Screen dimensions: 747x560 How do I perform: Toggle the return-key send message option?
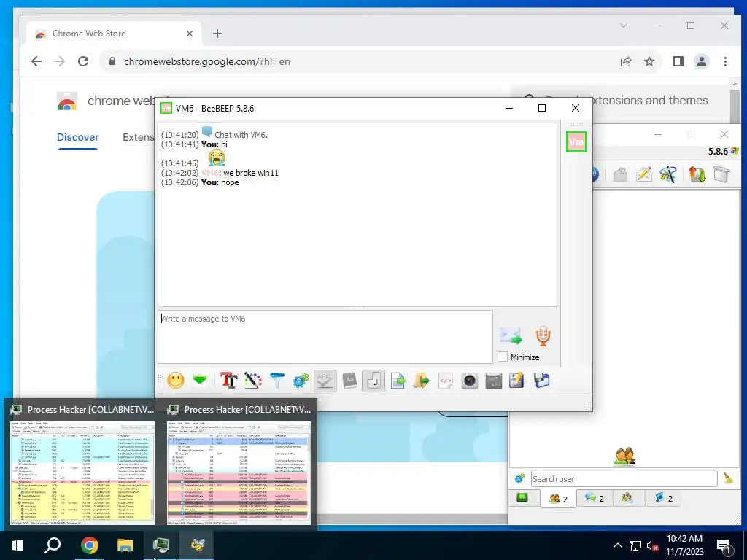(373, 381)
